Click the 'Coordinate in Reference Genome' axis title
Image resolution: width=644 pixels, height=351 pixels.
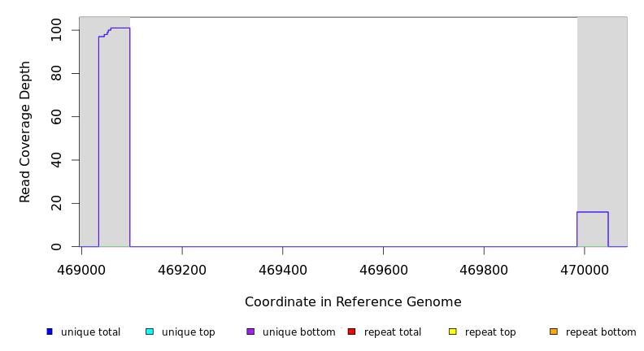pos(353,302)
